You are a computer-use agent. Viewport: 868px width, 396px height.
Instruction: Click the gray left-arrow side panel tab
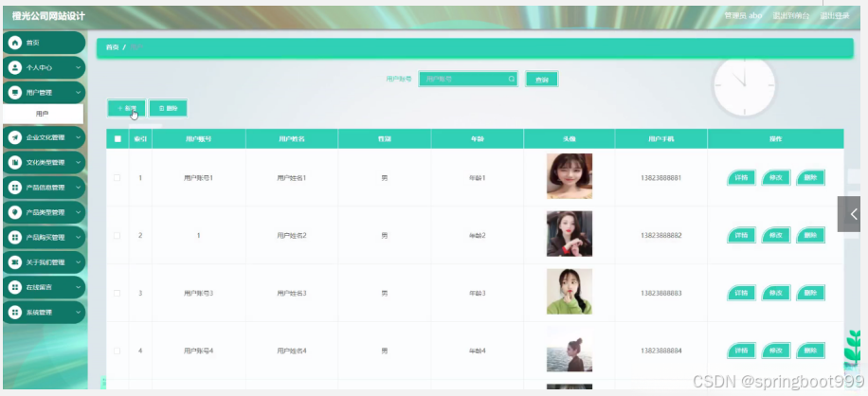tap(849, 214)
